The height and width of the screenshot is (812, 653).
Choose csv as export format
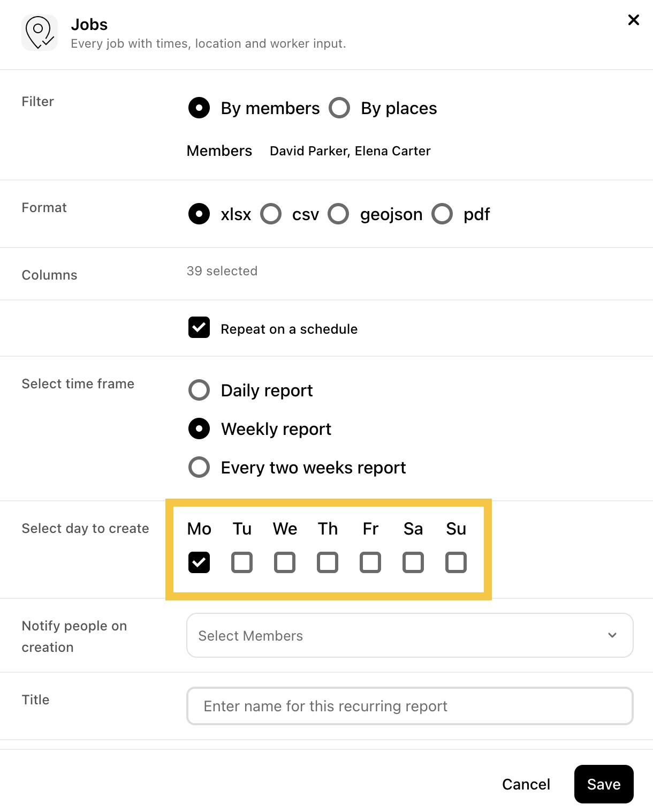(271, 214)
